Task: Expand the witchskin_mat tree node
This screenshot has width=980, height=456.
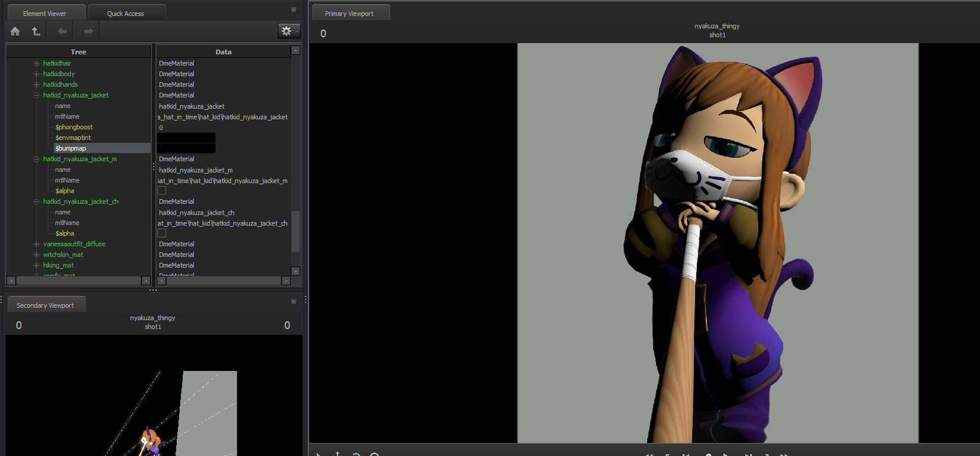Action: pyautogui.click(x=37, y=255)
